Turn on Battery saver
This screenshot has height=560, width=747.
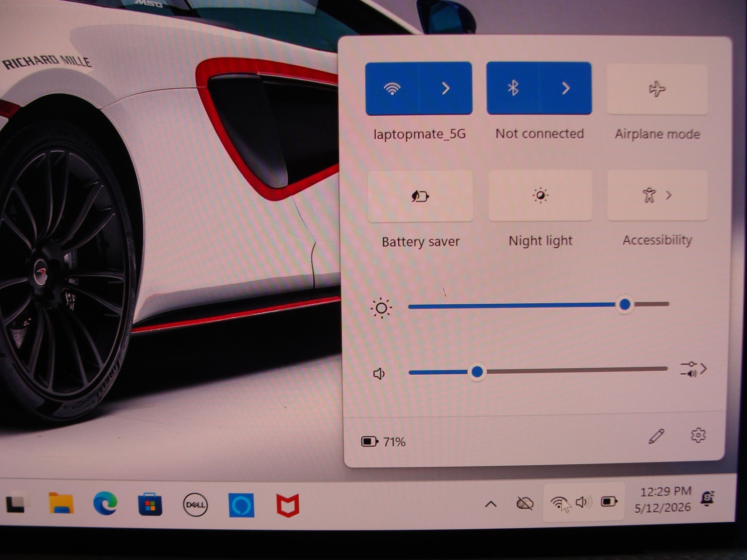point(420,196)
